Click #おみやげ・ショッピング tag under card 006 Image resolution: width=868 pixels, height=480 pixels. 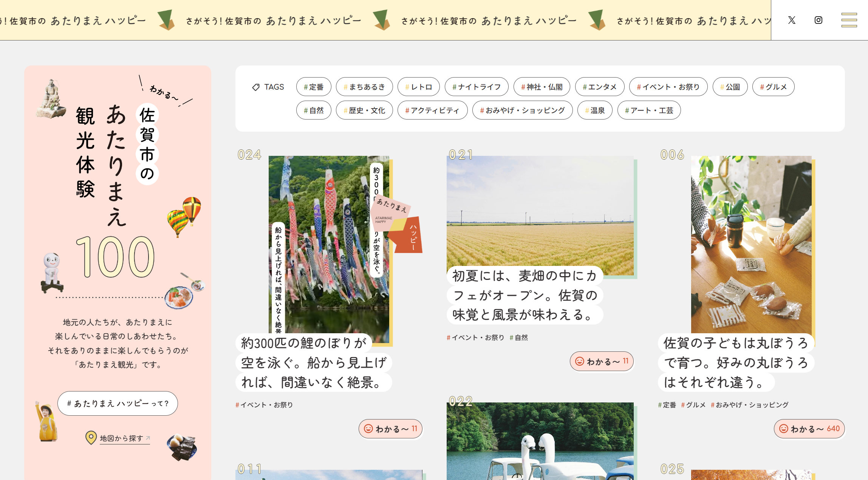750,405
